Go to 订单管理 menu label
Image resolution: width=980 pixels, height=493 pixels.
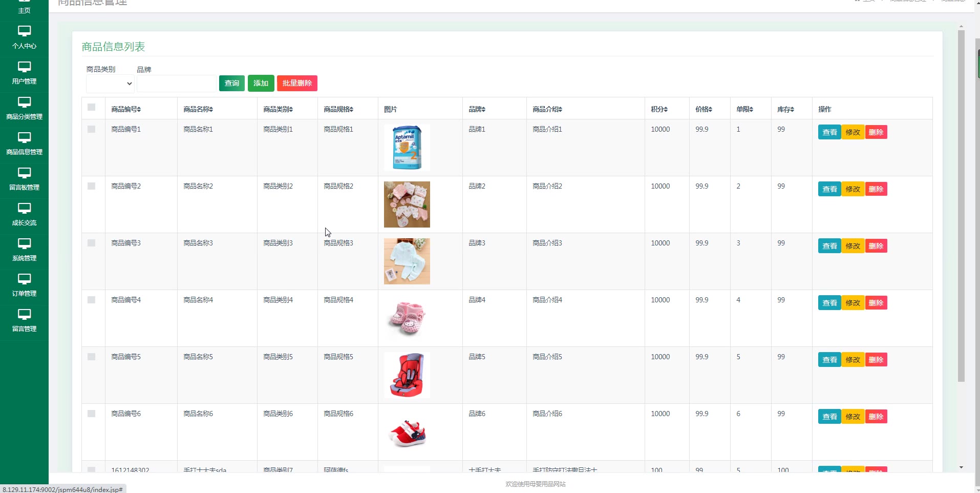point(24,294)
